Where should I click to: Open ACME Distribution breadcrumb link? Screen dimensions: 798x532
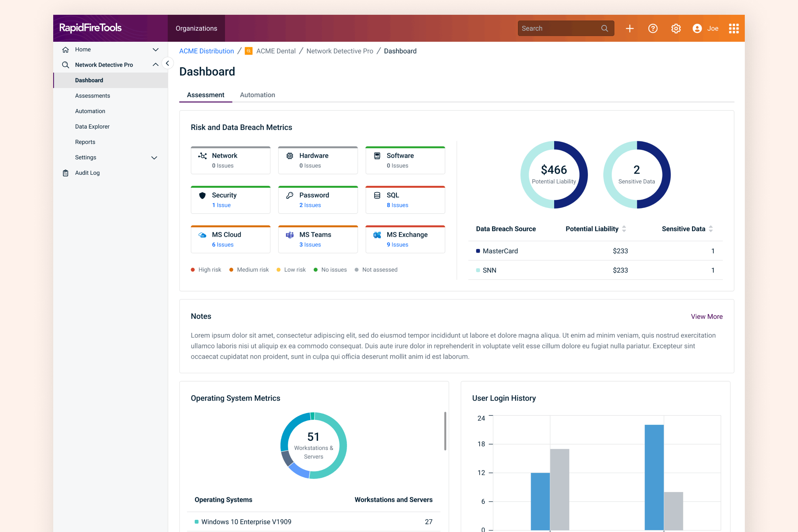[x=207, y=51]
